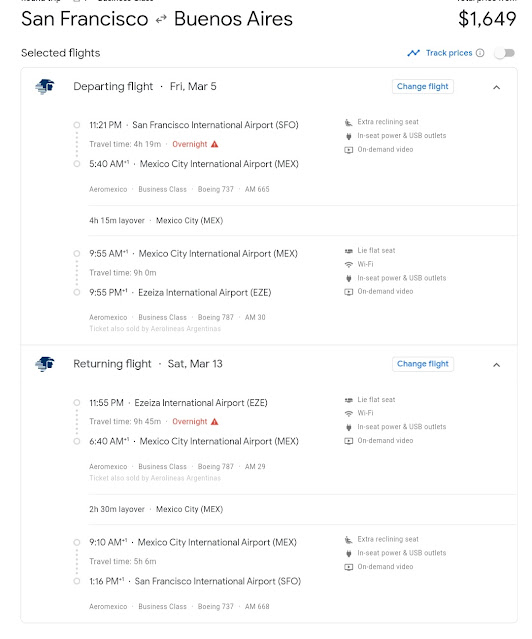Click the Aeromexico logo beside Departing flight
Viewport: 532px width, 639px height.
45,86
